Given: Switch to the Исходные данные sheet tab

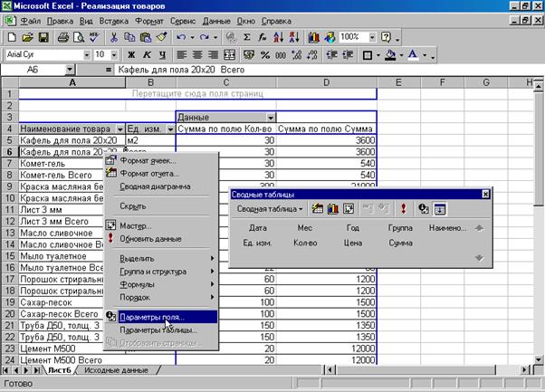Looking at the screenshot, I should (117, 370).
